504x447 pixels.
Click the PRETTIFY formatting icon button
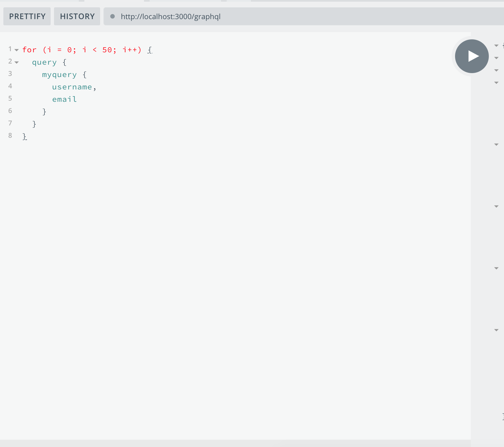[27, 16]
